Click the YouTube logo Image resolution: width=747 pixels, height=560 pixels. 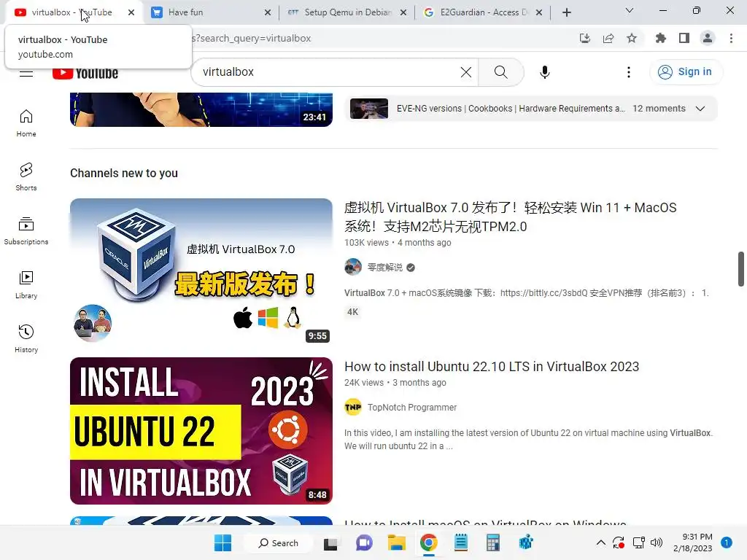tap(85, 74)
